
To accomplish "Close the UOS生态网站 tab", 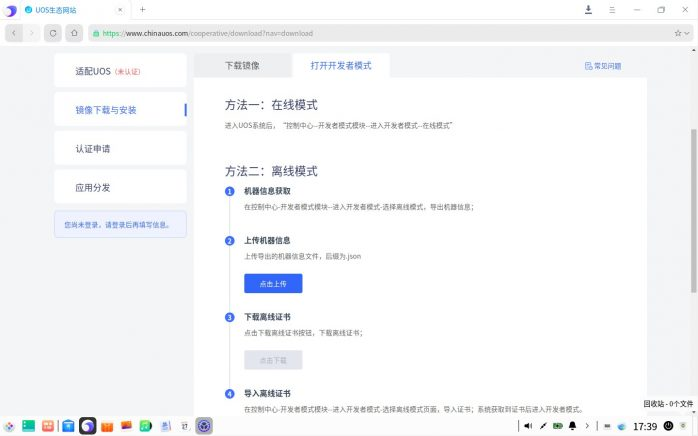I will point(120,9).
